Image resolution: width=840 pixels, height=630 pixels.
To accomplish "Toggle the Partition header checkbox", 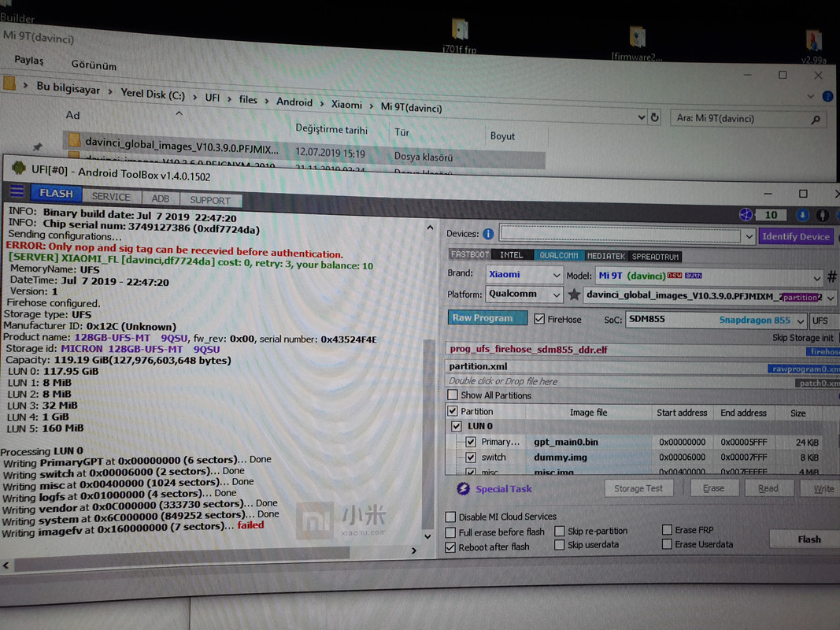I will [452, 411].
